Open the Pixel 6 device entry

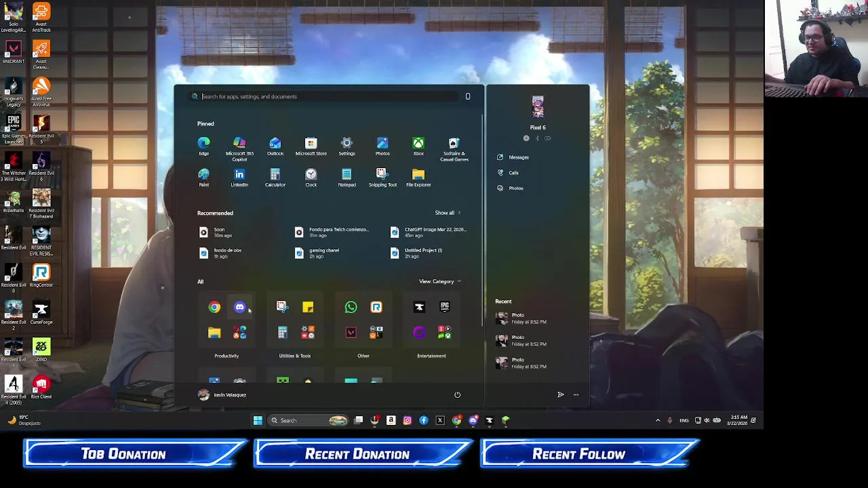[x=538, y=113]
